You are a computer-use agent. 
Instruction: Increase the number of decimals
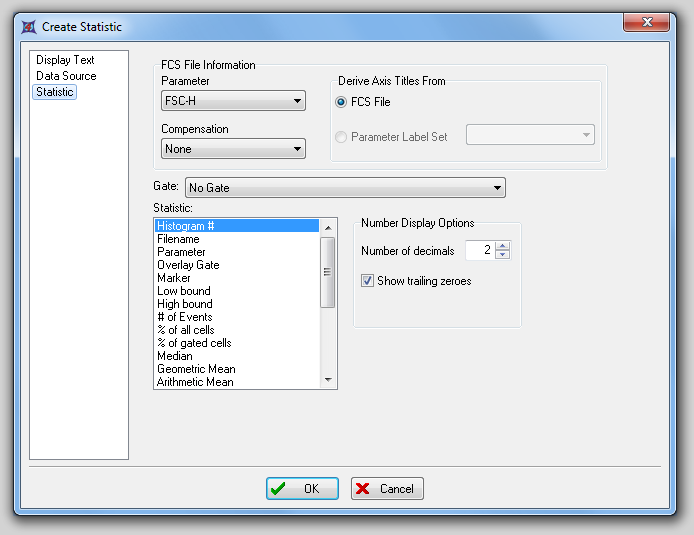coord(502,246)
